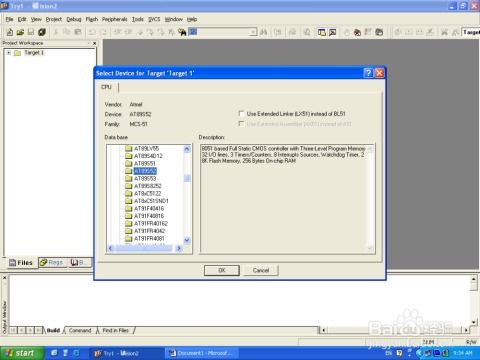This screenshot has width=480, height=360.
Task: Click device list horizontal scroll thumb
Action: 143,248
